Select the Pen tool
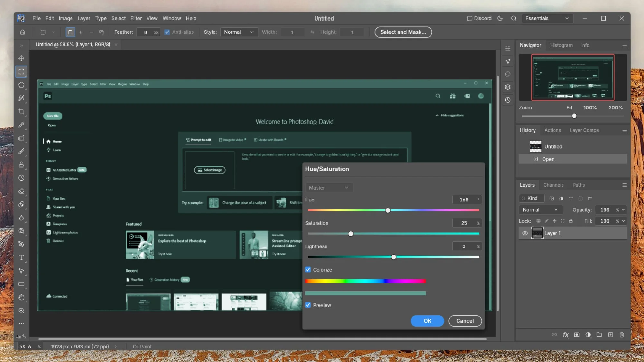Screen dimensions: 644x362 [x=21, y=244]
